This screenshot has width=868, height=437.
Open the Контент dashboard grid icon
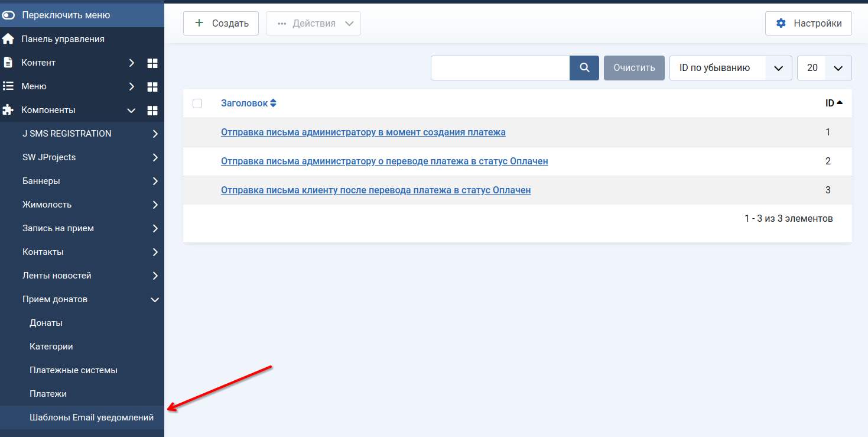point(152,63)
